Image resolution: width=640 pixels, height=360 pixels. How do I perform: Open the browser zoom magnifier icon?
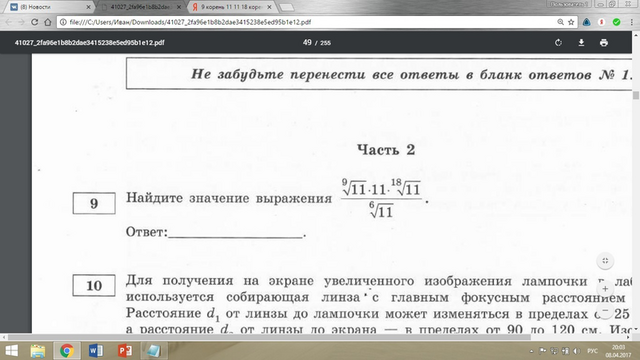pyautogui.click(x=560, y=22)
